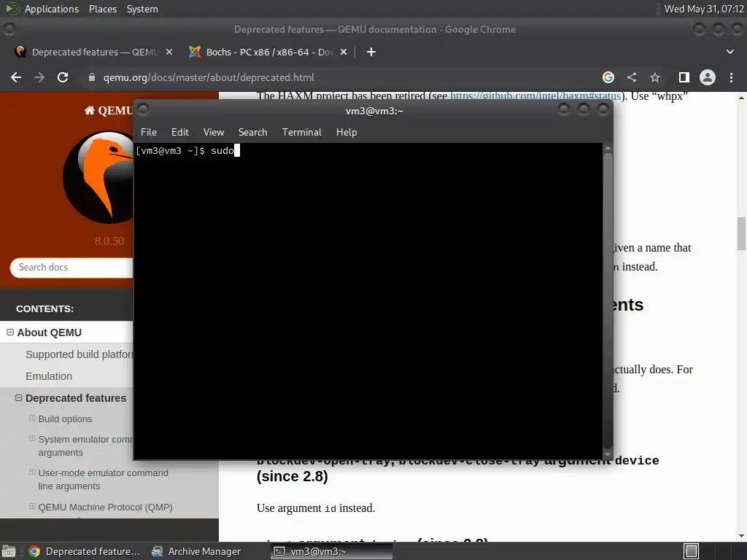
Task: Click Chrome window menu button
Action: click(x=9, y=29)
